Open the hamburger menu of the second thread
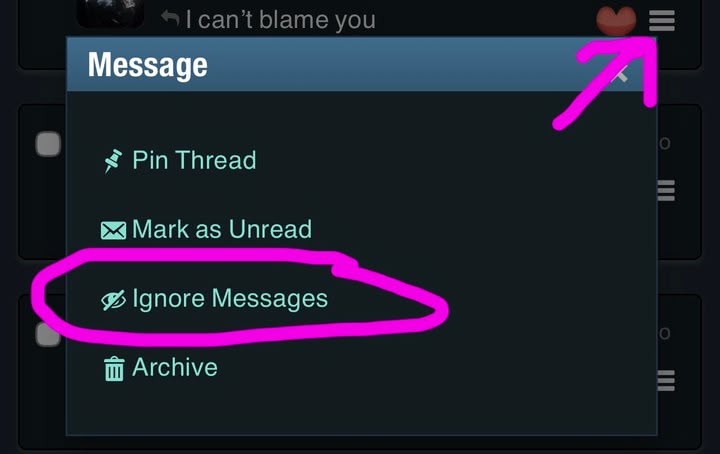Screen dimensions: 720x454 tap(666, 191)
